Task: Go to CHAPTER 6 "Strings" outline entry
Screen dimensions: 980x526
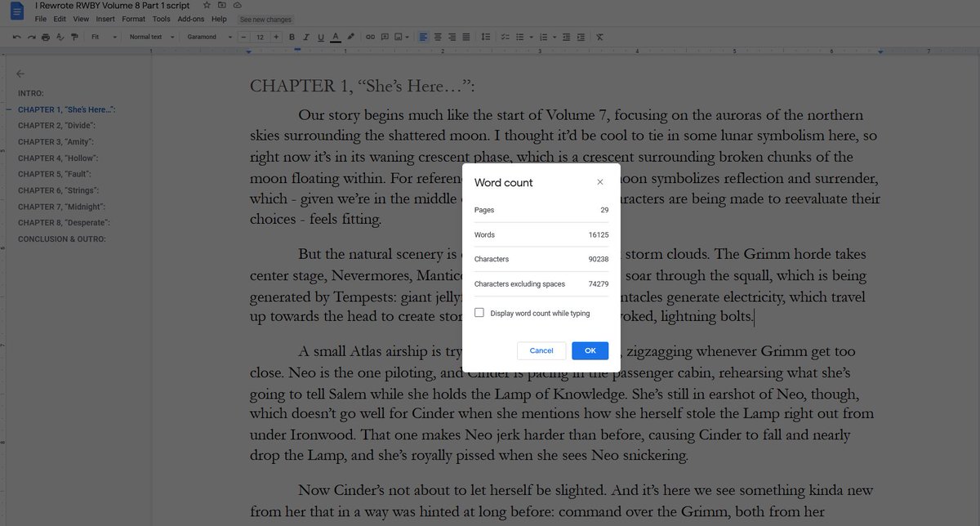Action: pos(58,190)
